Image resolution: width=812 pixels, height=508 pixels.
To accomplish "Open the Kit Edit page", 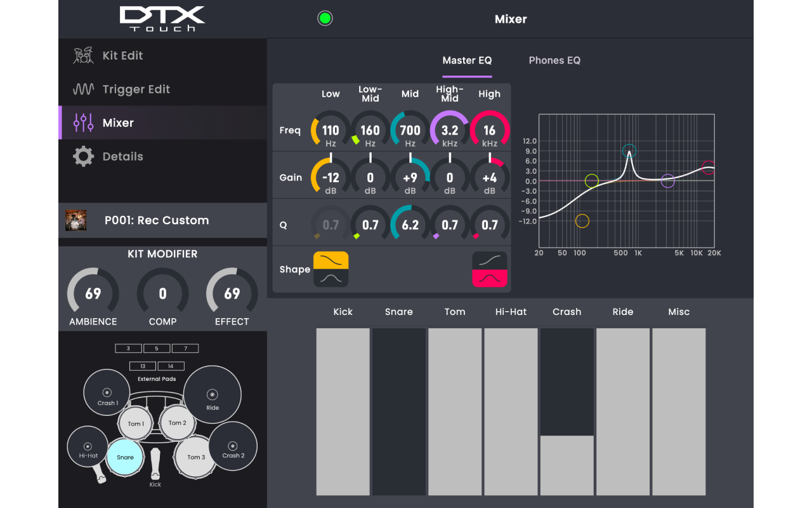I will point(162,55).
